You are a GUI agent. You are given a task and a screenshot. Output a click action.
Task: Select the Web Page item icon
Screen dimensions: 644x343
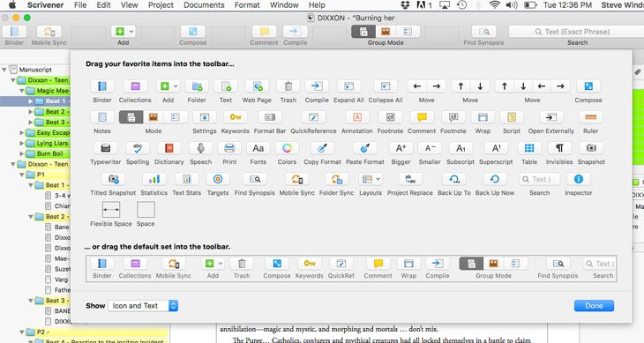tap(257, 86)
